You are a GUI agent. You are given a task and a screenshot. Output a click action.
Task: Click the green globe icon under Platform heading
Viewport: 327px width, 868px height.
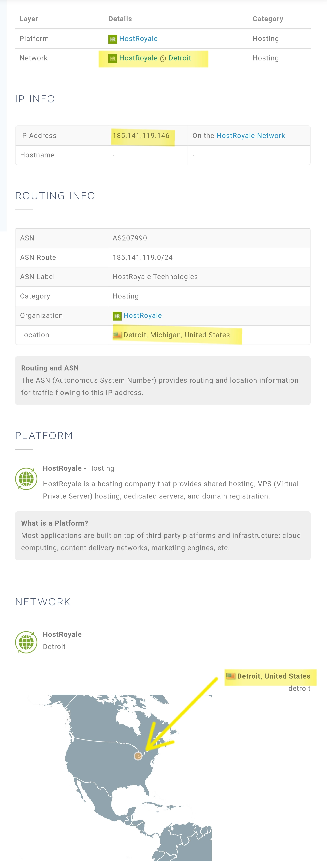click(26, 478)
